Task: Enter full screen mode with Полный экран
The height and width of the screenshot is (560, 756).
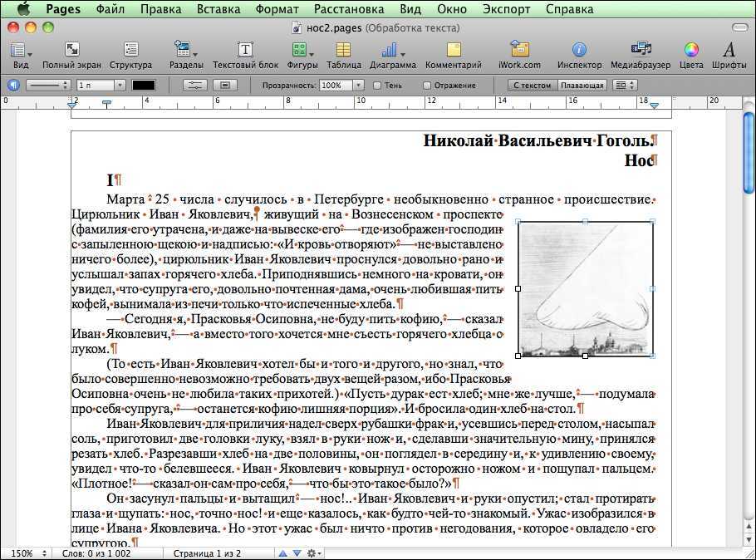Action: 71,51
